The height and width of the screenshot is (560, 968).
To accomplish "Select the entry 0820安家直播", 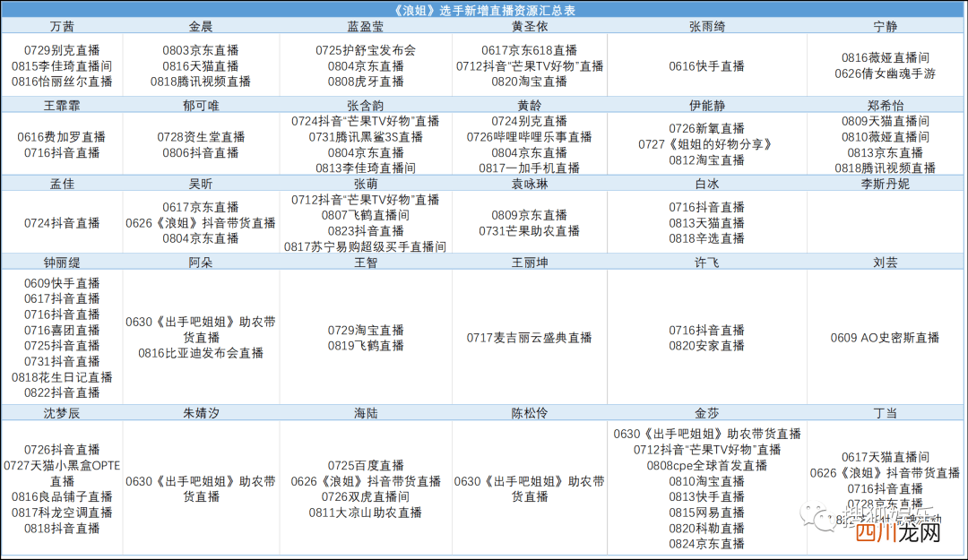I will [x=707, y=346].
